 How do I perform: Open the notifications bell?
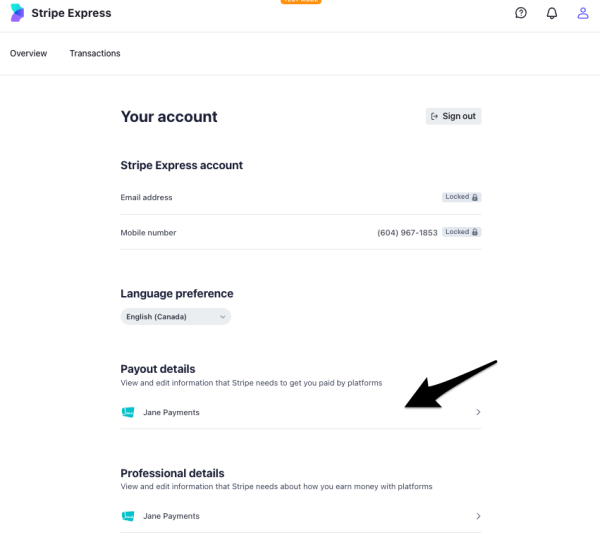click(552, 13)
